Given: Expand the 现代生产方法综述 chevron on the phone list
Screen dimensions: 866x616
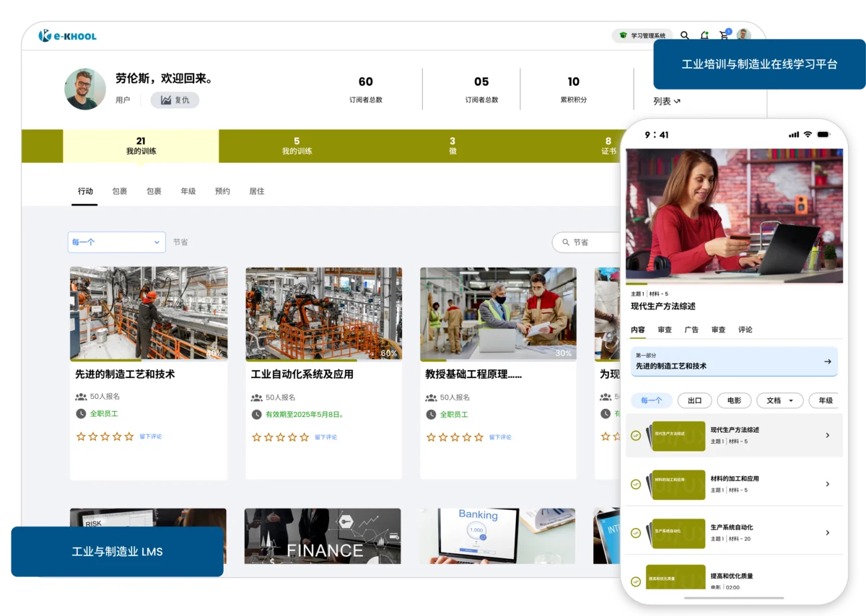Looking at the screenshot, I should (x=828, y=435).
